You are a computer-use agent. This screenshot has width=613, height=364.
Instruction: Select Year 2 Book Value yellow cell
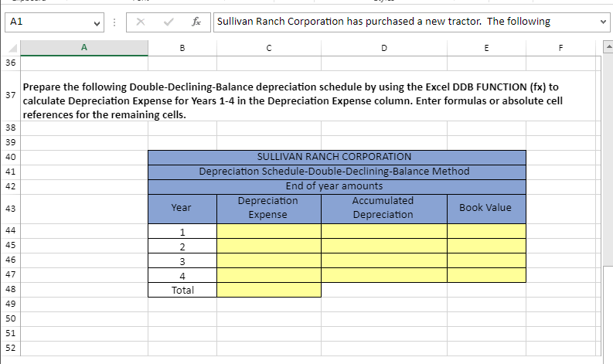[x=486, y=246]
